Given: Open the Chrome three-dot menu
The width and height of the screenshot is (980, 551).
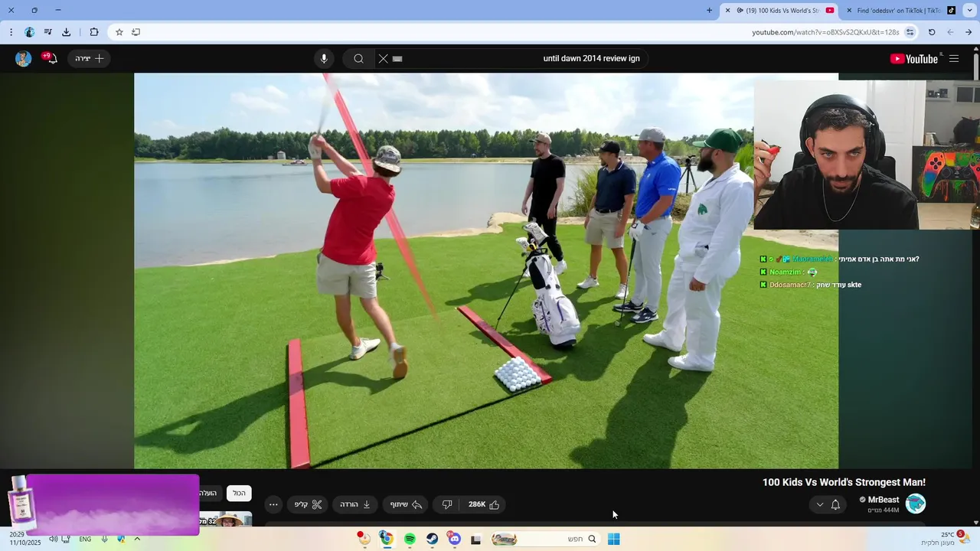Looking at the screenshot, I should (11, 32).
